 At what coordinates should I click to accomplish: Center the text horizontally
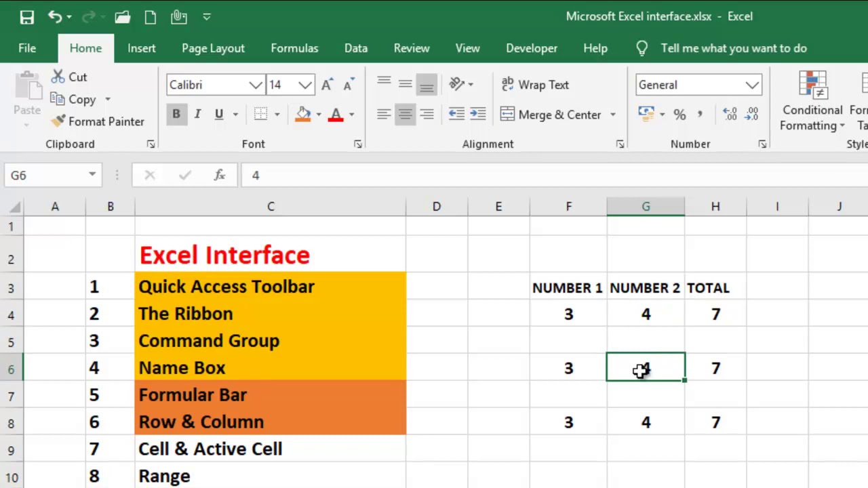pos(406,115)
